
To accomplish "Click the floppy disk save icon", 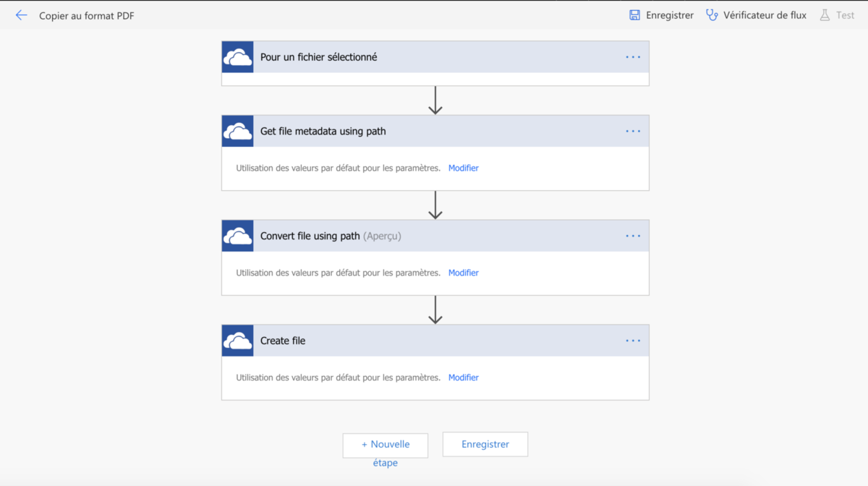I will (634, 15).
